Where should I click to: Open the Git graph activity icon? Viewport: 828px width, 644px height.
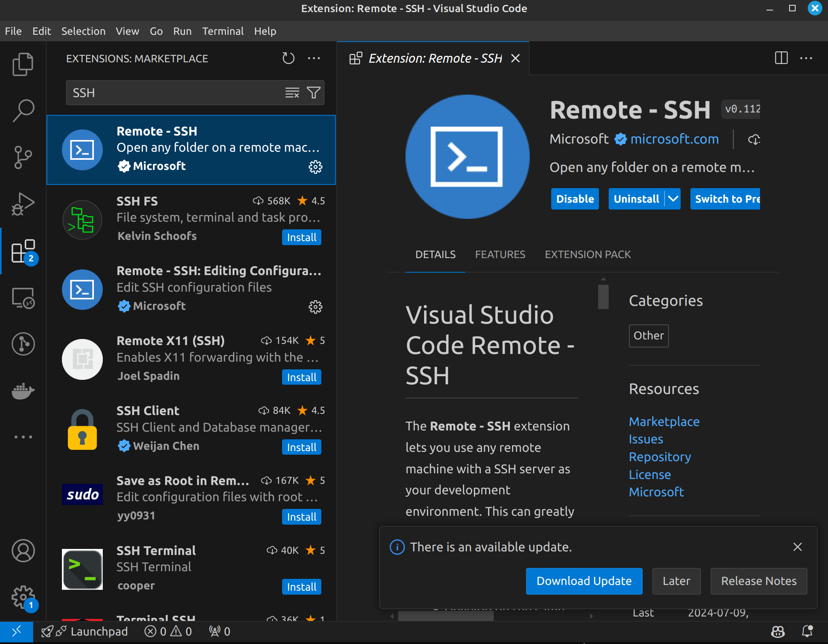click(x=23, y=344)
